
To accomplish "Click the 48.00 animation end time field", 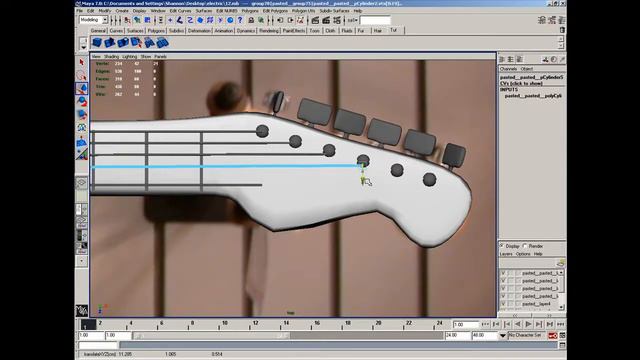I will 484,336.
